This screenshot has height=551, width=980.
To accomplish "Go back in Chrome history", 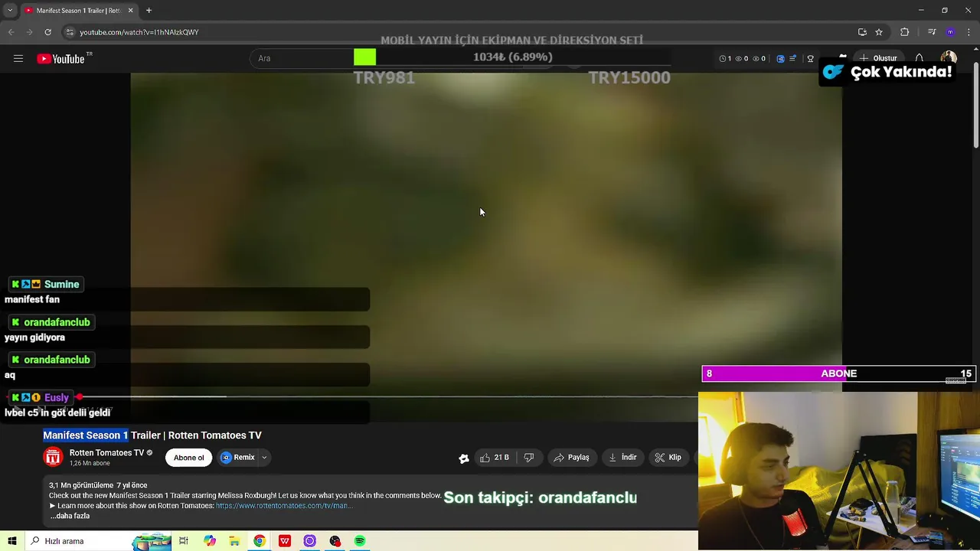I will coord(11,32).
